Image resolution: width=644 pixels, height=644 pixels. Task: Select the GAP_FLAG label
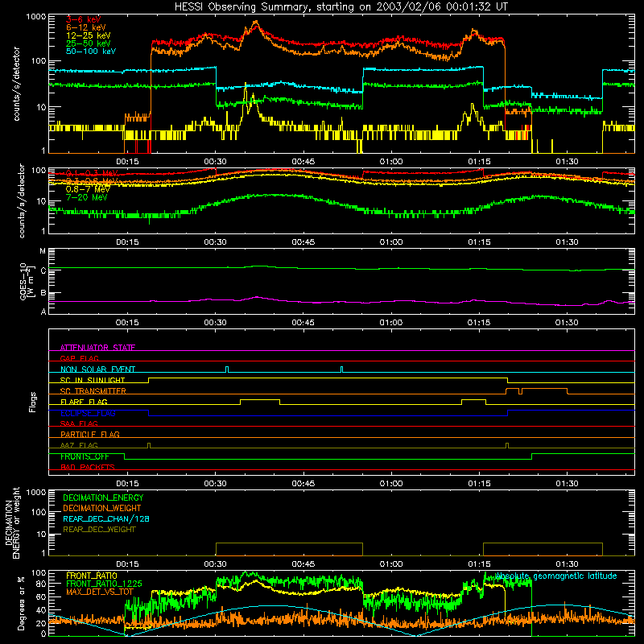tap(79, 358)
